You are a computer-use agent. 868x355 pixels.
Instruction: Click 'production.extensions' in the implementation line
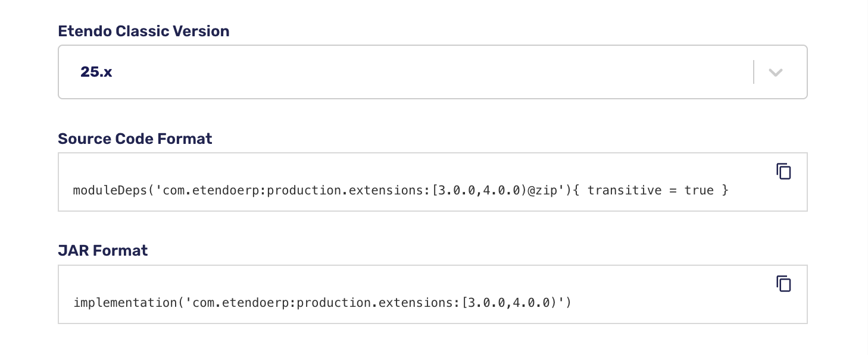click(x=375, y=303)
